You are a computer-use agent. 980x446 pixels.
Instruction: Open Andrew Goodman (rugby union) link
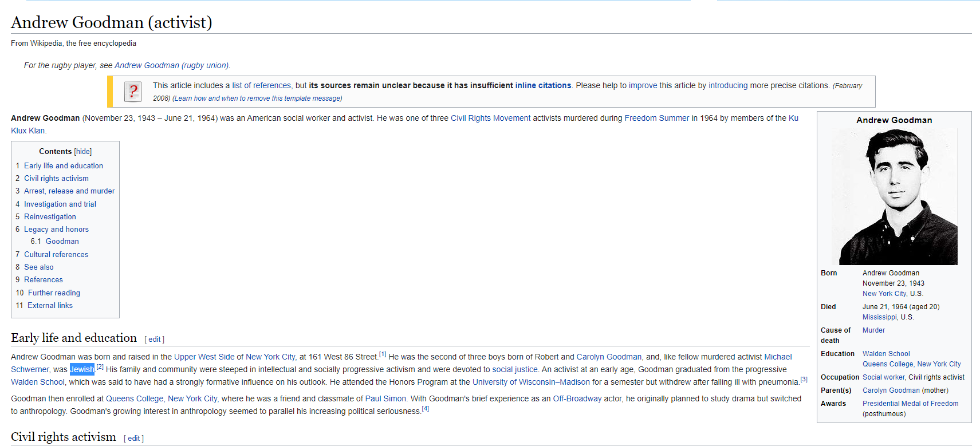[x=171, y=65]
